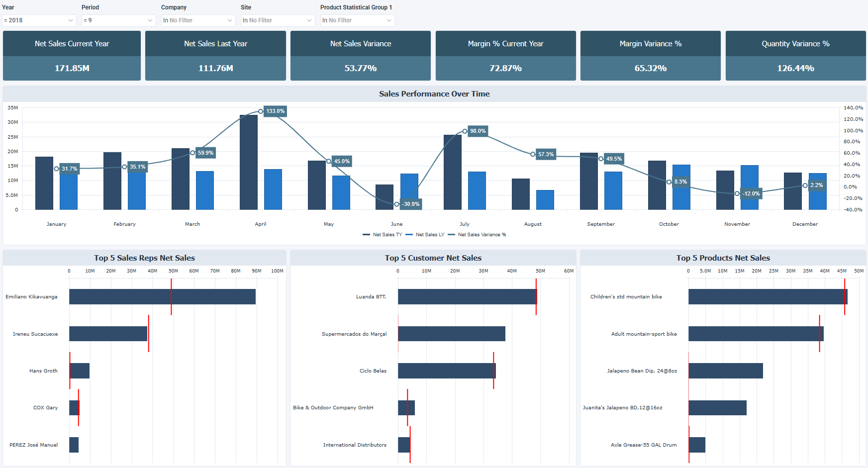Select August's dark Net Sales TY bar
The image size is (868, 468).
tap(521, 194)
